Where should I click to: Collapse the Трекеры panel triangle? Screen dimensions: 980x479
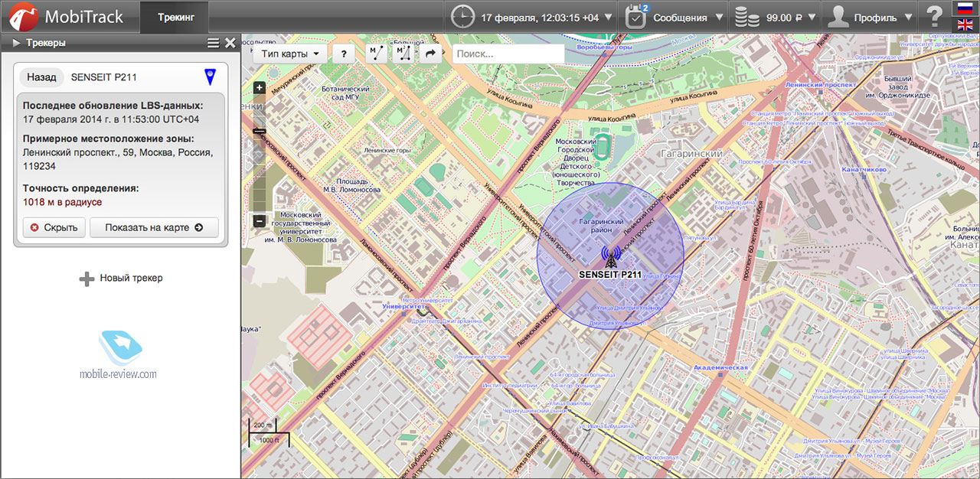click(16, 43)
